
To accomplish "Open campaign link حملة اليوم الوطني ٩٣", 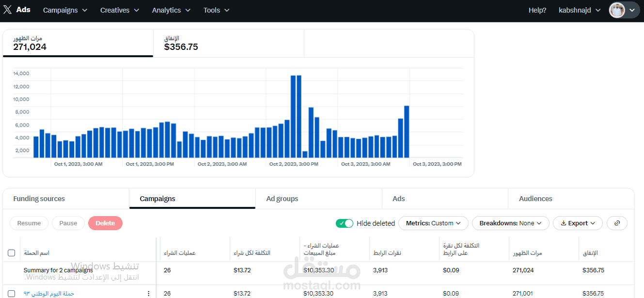I will click(x=49, y=293).
